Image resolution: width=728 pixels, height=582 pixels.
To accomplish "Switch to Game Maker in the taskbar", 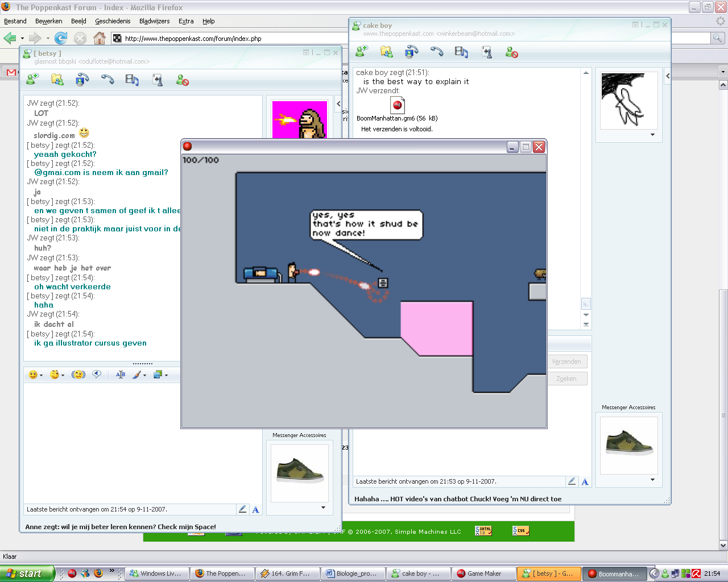I will coord(484,573).
